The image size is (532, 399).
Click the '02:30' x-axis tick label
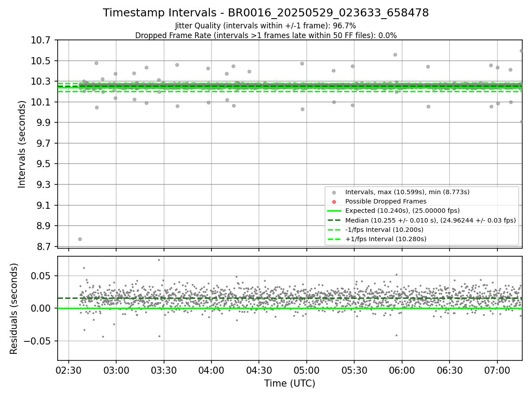click(x=68, y=370)
